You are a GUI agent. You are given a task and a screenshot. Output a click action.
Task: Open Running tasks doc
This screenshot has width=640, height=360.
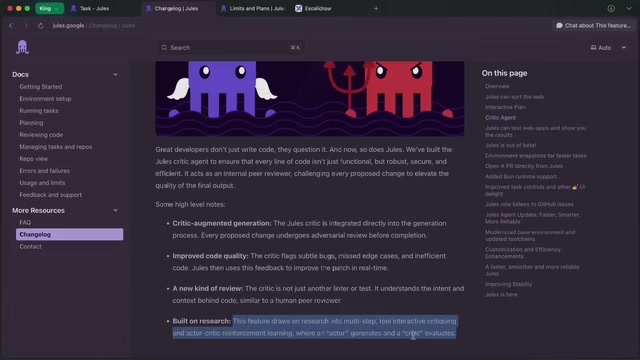[39, 111]
